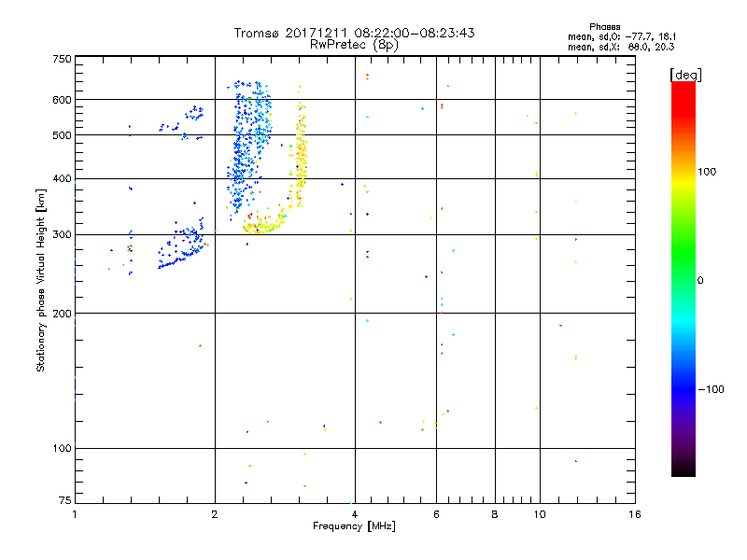Click the y-axis '200' height label
The image size is (747, 560).
coord(62,314)
